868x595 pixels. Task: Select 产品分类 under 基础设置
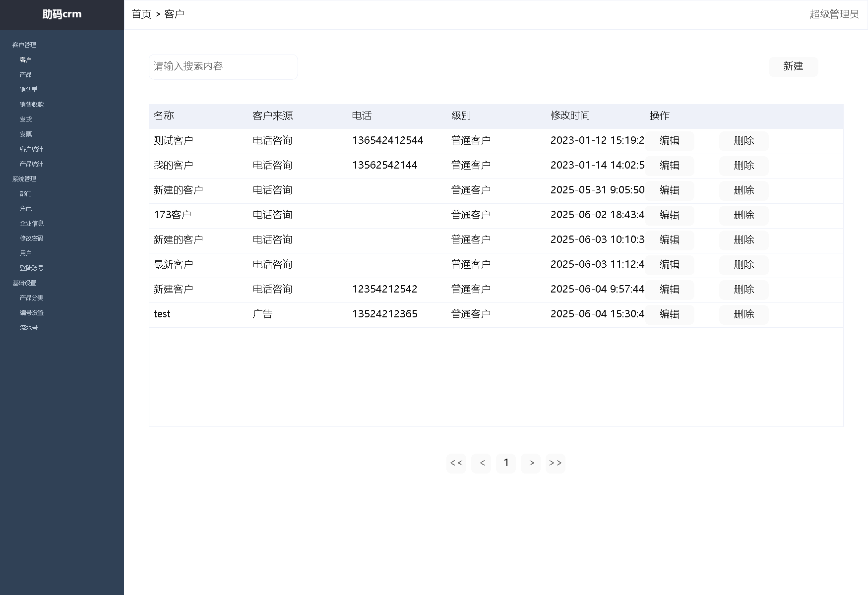tap(32, 297)
